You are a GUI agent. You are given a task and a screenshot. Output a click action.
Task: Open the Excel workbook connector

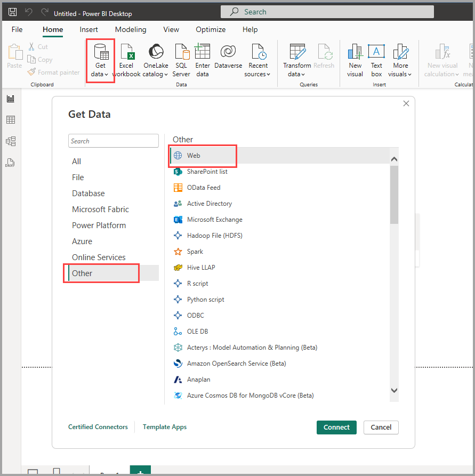[126, 60]
